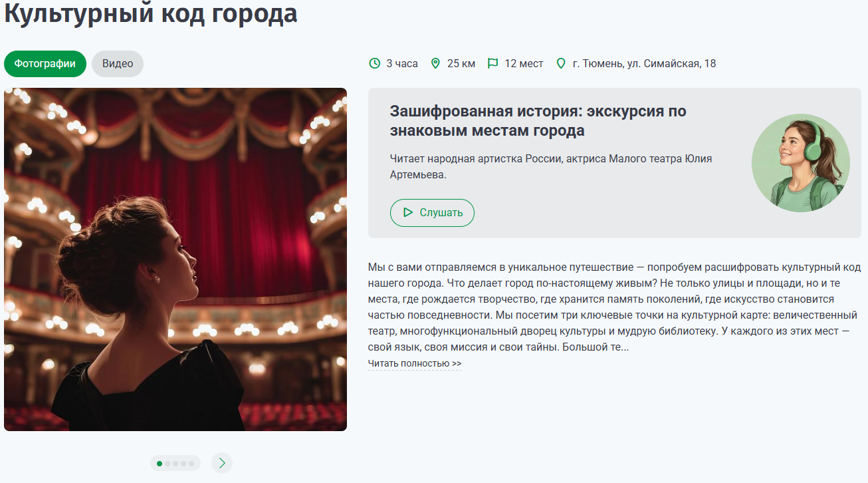Expand text with Читать полностью link
Viewport: 868px width, 483px height.
coord(415,364)
